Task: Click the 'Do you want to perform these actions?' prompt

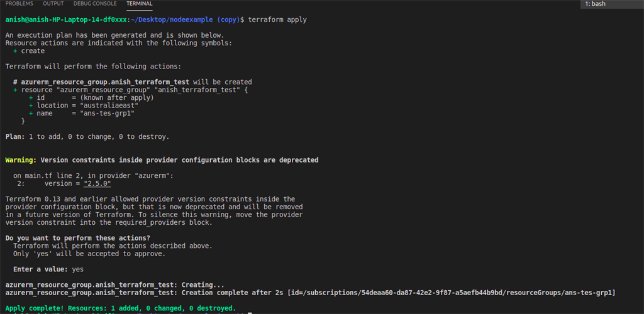Action: pyautogui.click(x=77, y=238)
